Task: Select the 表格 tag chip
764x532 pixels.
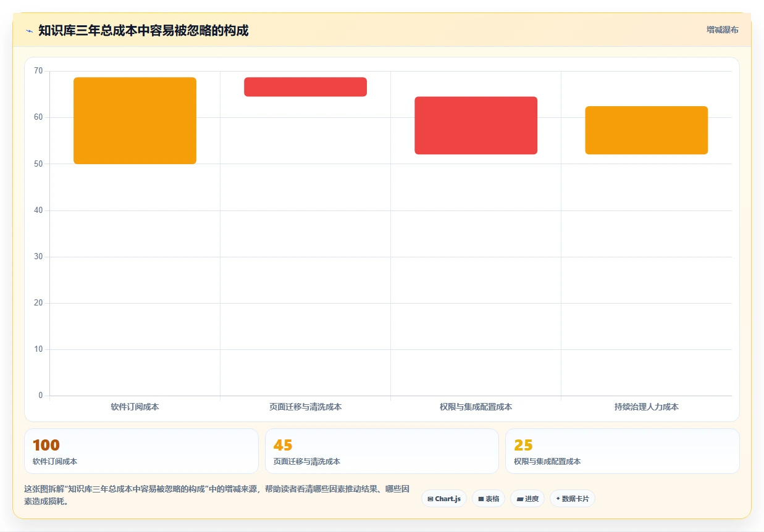Action: pyautogui.click(x=489, y=499)
